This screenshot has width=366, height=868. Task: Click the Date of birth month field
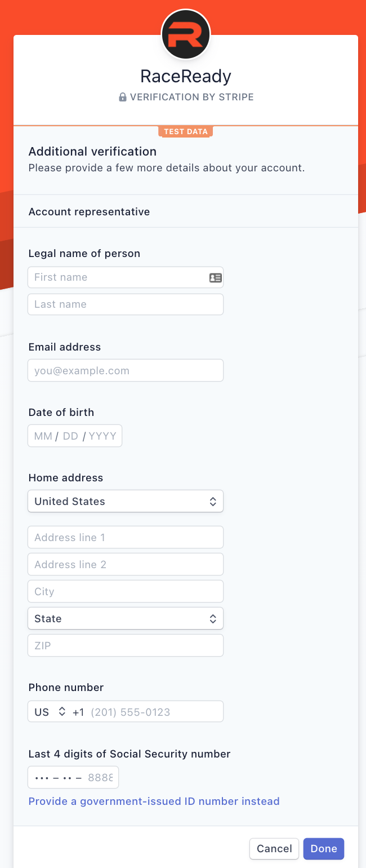pos(43,436)
